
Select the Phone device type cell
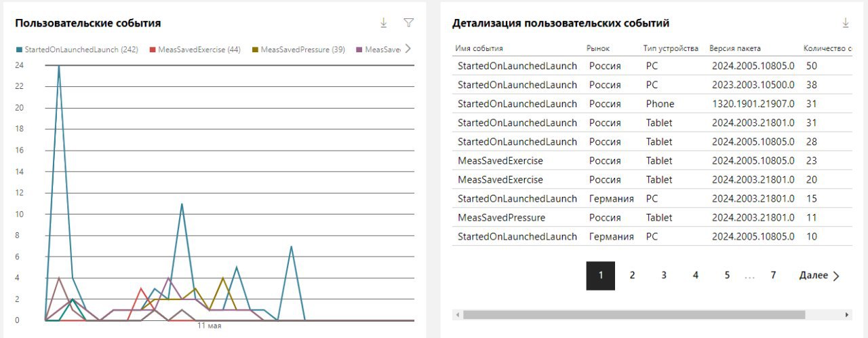pyautogui.click(x=660, y=104)
